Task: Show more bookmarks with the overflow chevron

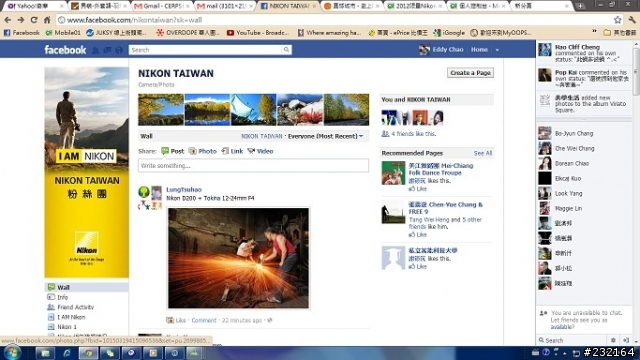Action: coord(594,32)
